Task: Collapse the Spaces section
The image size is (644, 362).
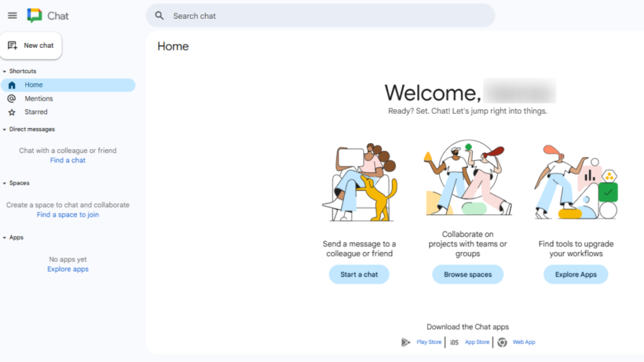Action: tap(6, 183)
